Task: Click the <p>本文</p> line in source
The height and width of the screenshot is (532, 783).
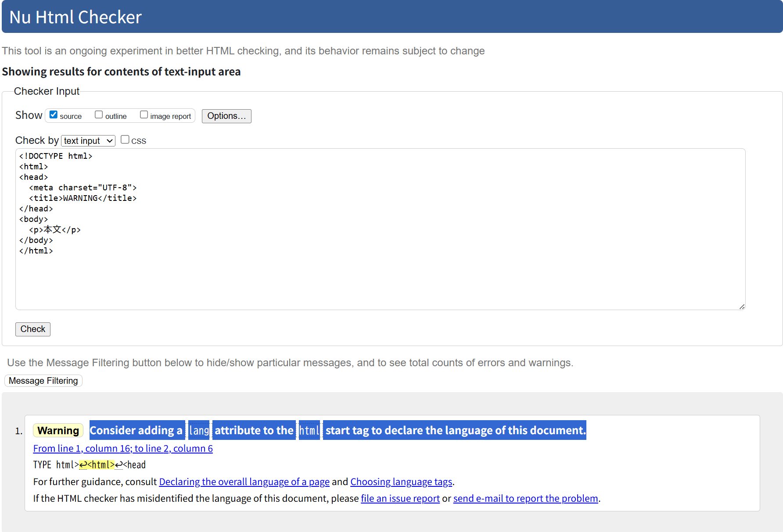Action: 55,230
